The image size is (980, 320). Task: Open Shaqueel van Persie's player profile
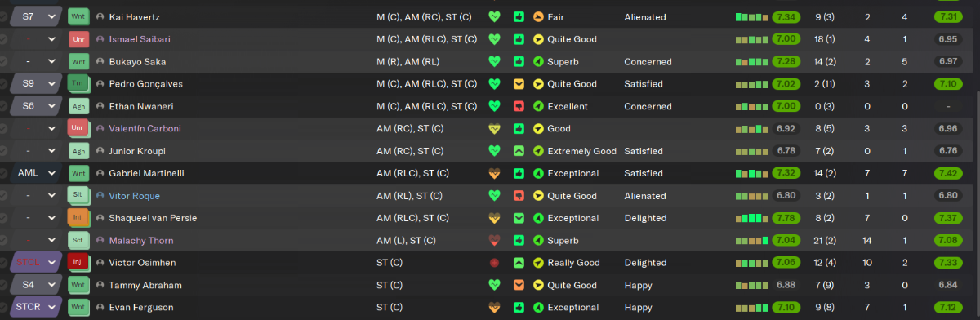pos(153,218)
